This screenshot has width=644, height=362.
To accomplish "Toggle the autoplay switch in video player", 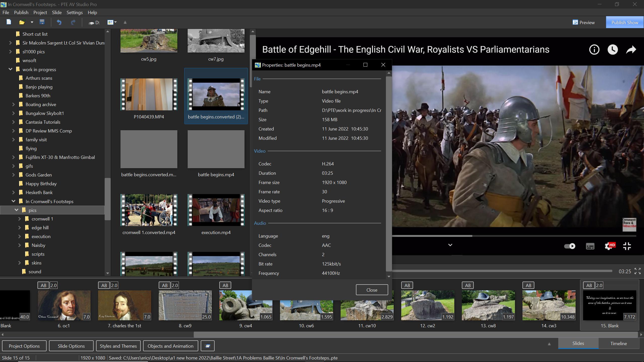I will (570, 246).
